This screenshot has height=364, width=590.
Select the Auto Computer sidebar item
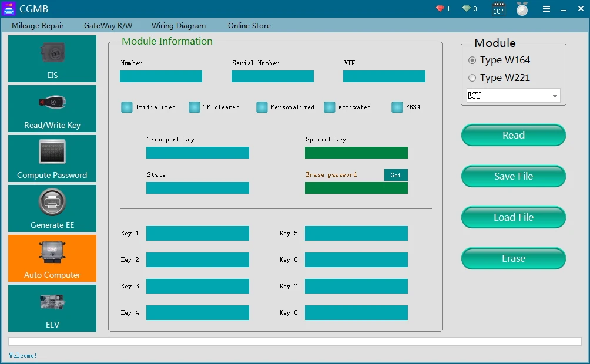(x=52, y=258)
